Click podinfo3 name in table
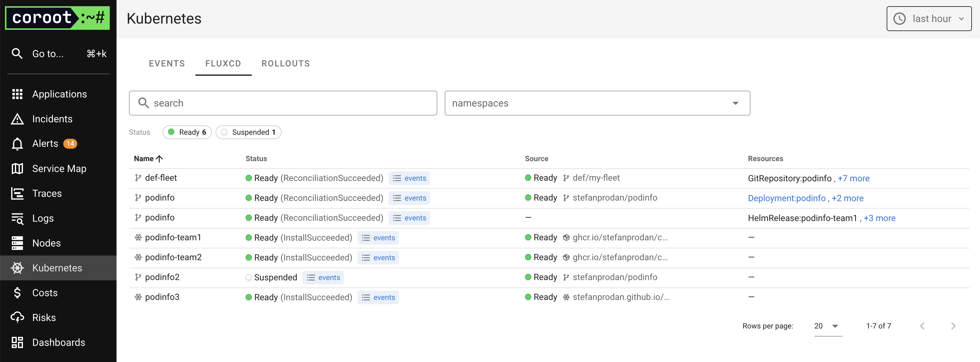 click(x=162, y=297)
